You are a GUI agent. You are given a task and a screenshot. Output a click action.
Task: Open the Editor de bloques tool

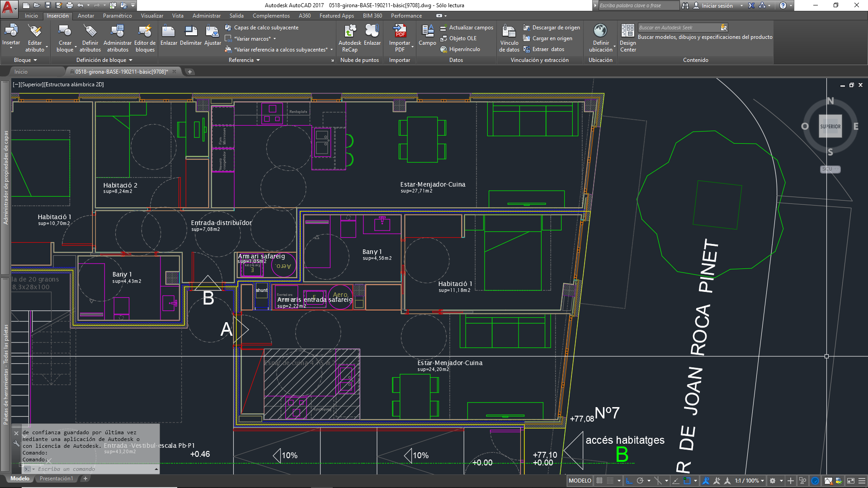click(145, 31)
